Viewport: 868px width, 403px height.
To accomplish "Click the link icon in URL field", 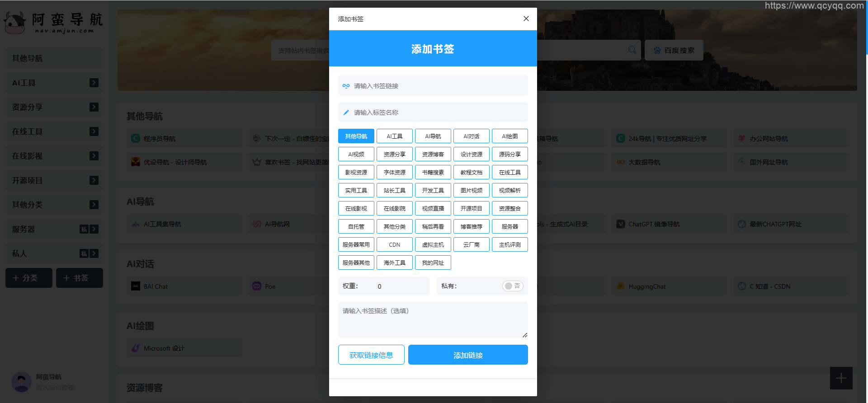I will [346, 86].
